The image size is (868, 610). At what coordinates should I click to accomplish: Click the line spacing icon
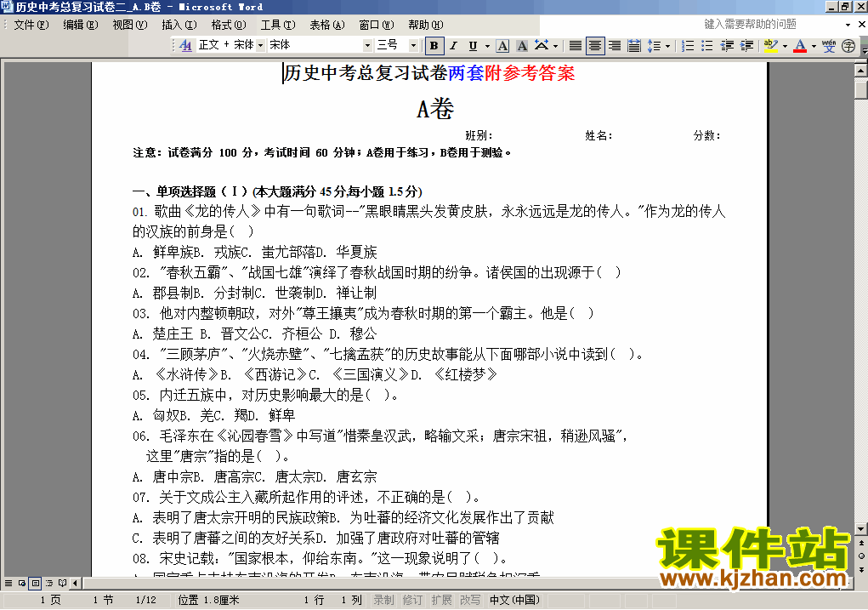point(655,45)
